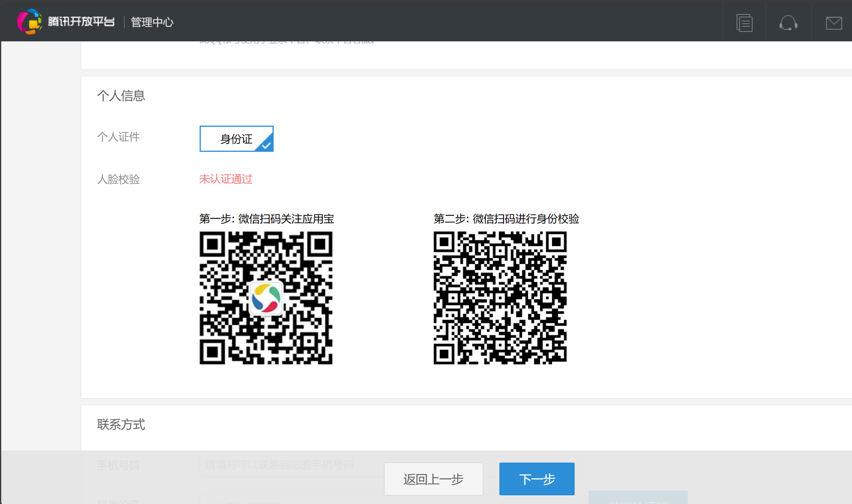Viewport: 852px width, 504px height.
Task: Click the step two identity verification QR code
Action: pyautogui.click(x=500, y=298)
